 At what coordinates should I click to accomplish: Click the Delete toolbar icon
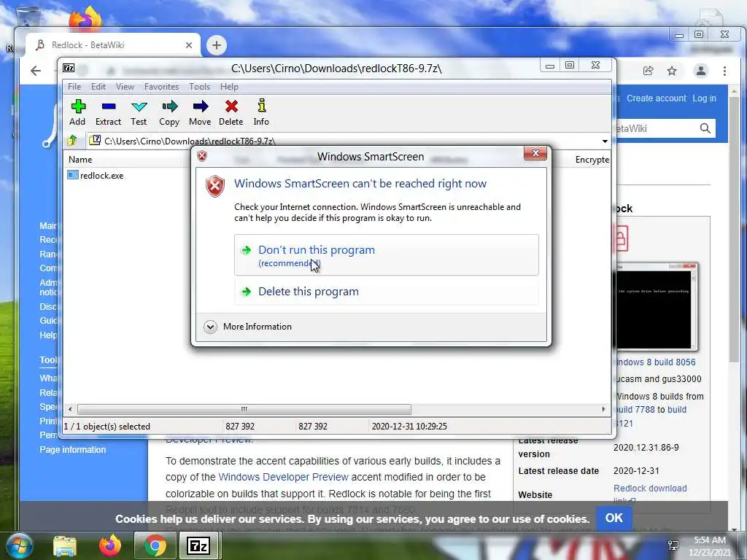coord(231,112)
